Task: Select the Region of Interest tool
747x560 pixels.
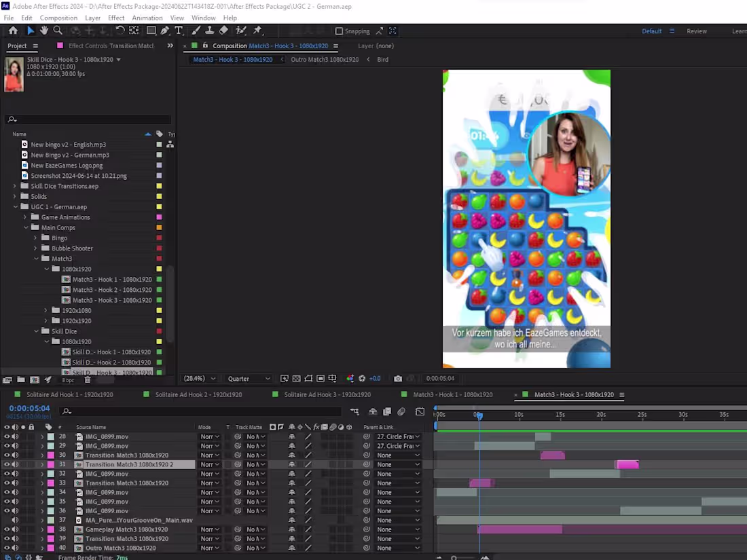Action: [318, 379]
